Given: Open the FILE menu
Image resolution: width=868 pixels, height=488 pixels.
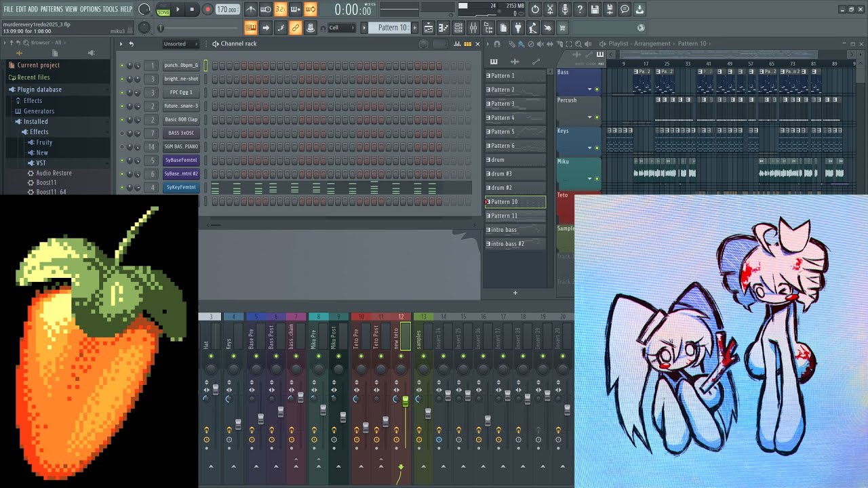Looking at the screenshot, I should point(8,9).
